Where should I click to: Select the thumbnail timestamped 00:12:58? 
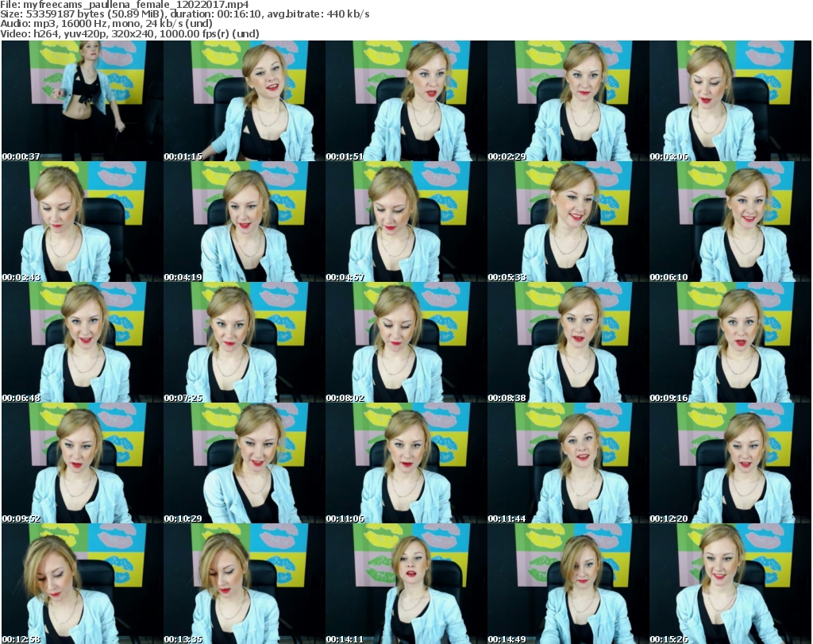83,584
